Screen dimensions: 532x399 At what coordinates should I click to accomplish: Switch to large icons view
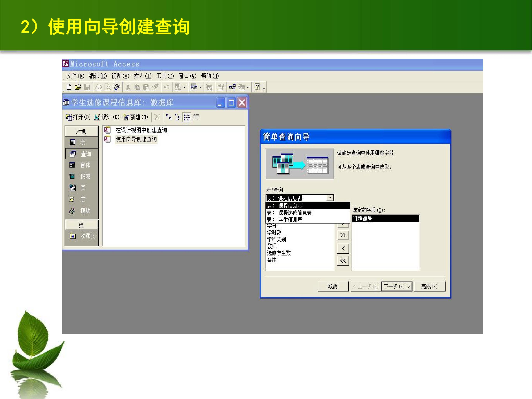169,117
